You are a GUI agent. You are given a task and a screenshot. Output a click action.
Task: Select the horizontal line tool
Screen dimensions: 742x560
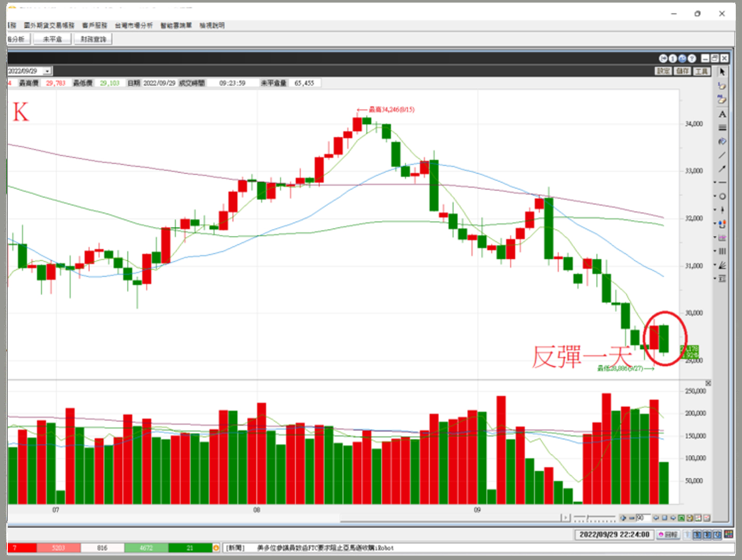(722, 183)
